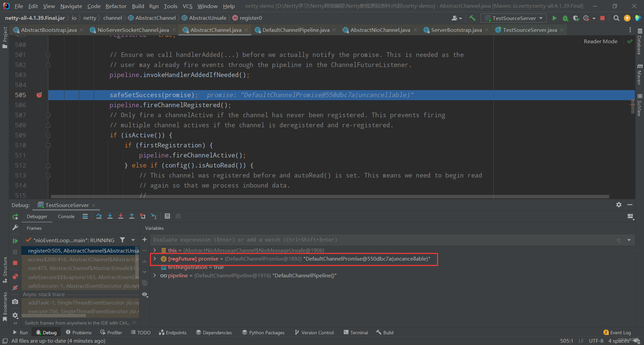
Task: Click the Evaluate expression input field
Action: click(382, 240)
